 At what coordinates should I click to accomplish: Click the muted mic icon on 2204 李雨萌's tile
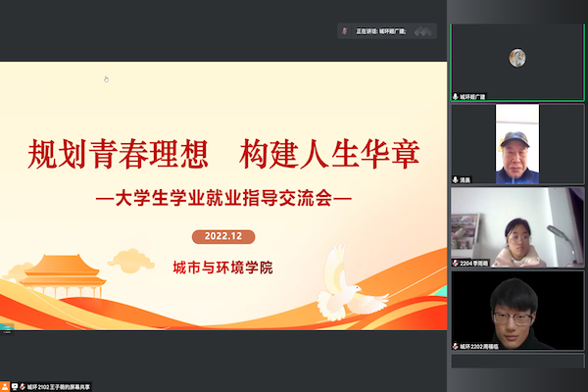click(x=456, y=264)
